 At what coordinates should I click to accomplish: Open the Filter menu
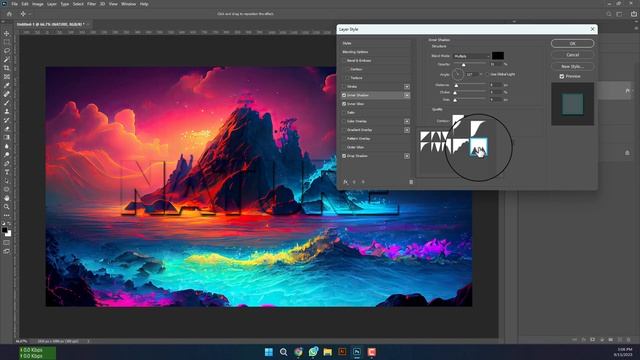coord(91,4)
